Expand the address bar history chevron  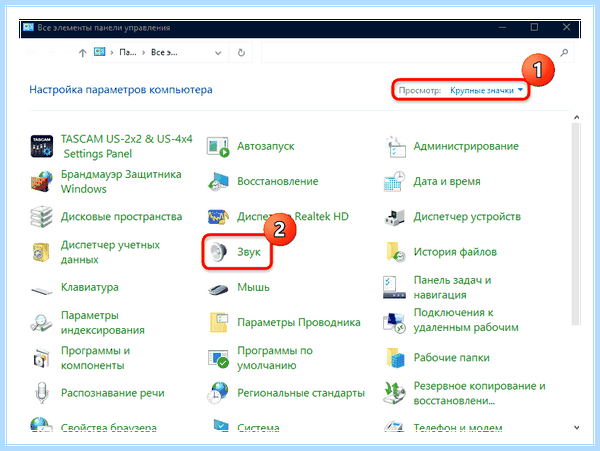click(218, 53)
